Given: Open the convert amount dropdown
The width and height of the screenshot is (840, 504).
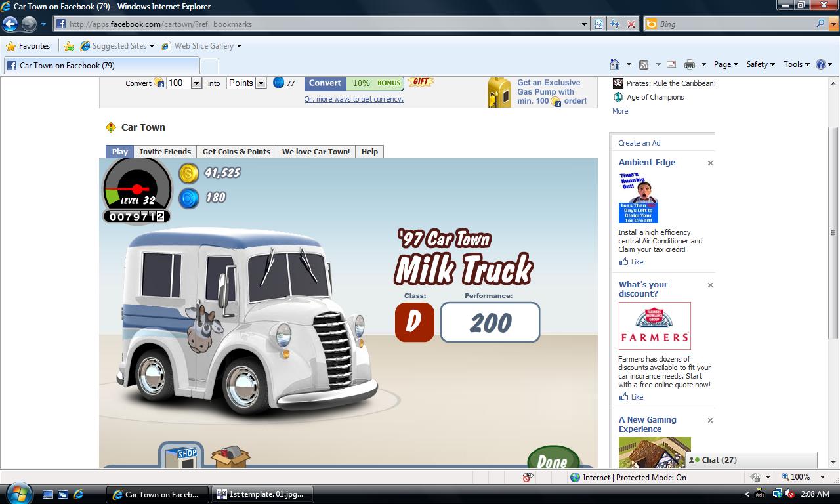Looking at the screenshot, I should coord(196,83).
